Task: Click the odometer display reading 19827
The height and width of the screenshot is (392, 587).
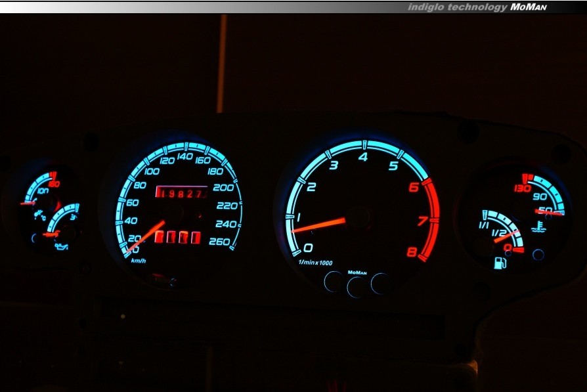Action: (181, 192)
